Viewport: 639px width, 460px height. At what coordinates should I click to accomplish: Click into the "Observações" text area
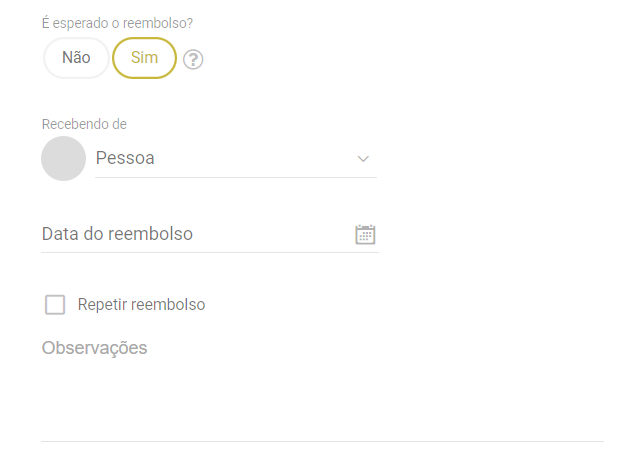pyautogui.click(x=320, y=390)
